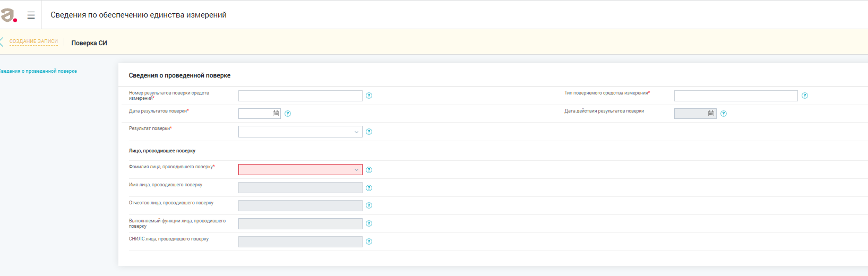Go to Сведения о проведенной поверке section
Screen dimensions: 868x276
(38, 71)
